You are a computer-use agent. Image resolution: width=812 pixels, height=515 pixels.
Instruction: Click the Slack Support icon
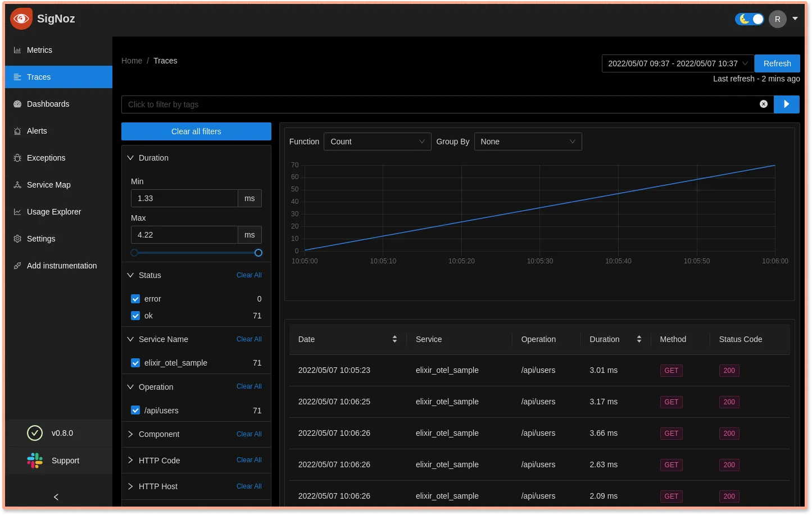35,461
